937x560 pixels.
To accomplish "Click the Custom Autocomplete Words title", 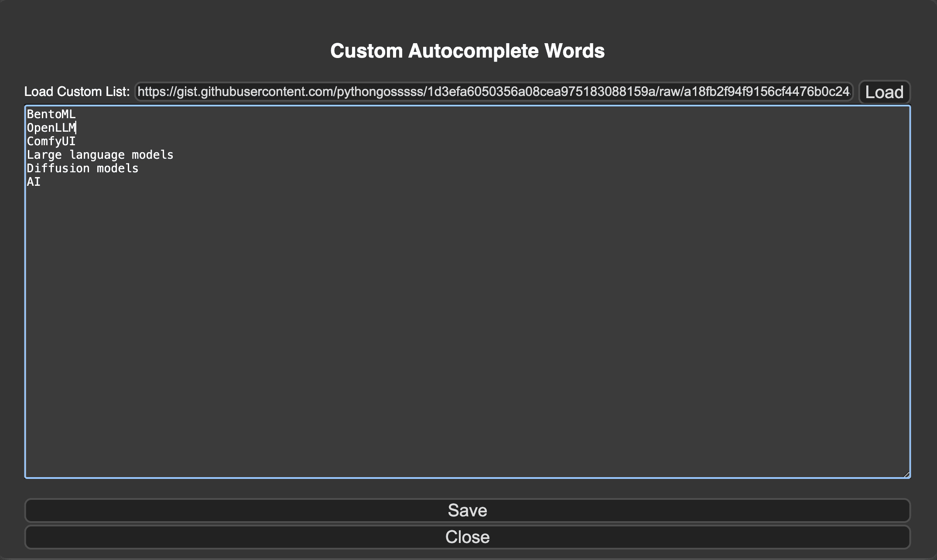I will [x=468, y=51].
